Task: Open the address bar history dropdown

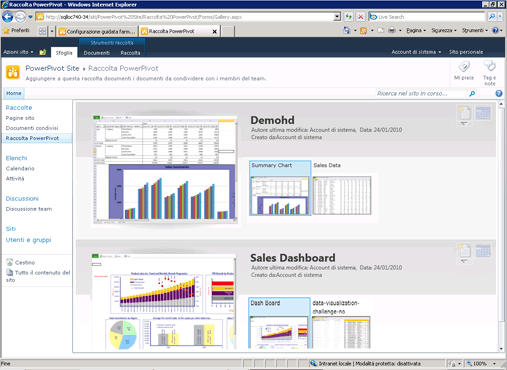Action: point(337,17)
